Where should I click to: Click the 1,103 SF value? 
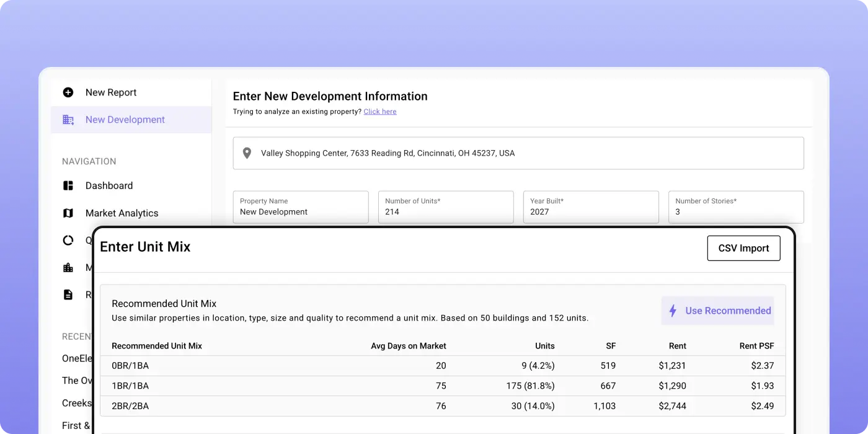pyautogui.click(x=605, y=406)
